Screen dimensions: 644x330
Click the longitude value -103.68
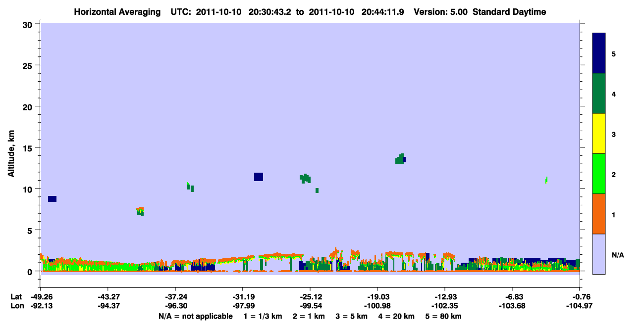513,306
